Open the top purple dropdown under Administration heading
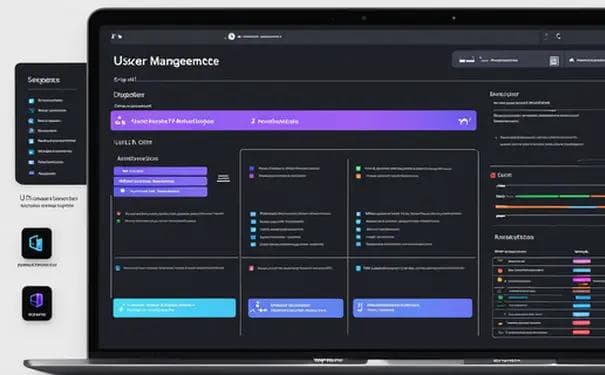The width and height of the screenshot is (605, 375). coord(160,171)
